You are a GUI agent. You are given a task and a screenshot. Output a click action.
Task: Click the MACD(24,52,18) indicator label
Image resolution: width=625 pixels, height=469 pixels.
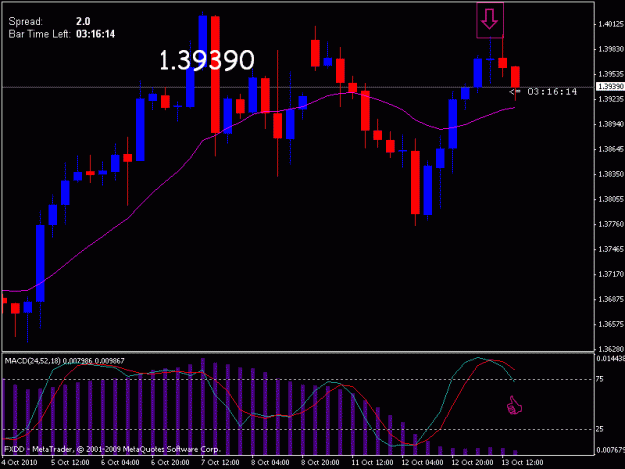[33, 361]
